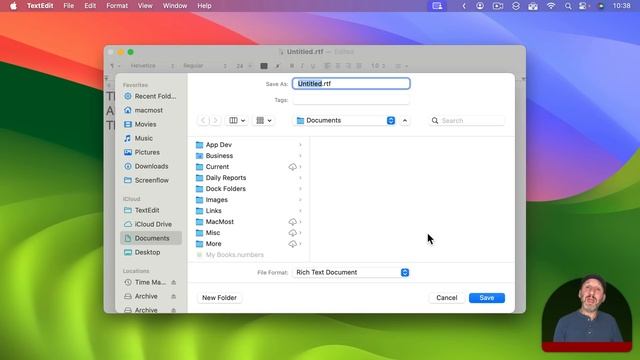Click cloud download icon for Misc folder
640x360 pixels.
click(292, 233)
